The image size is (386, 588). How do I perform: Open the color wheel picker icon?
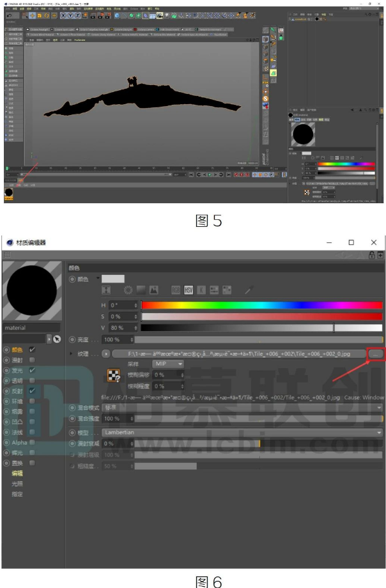pos(128,290)
